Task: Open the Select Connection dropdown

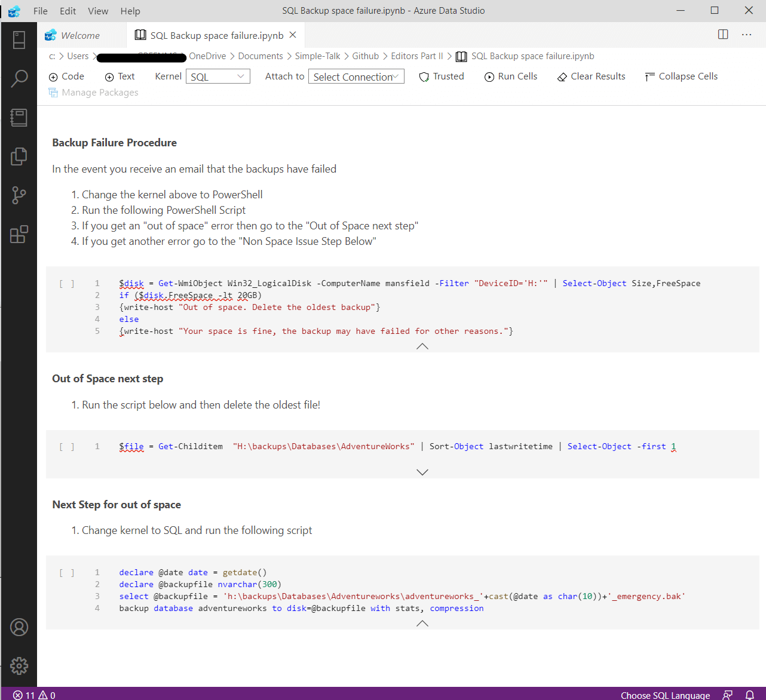Action: (x=356, y=76)
